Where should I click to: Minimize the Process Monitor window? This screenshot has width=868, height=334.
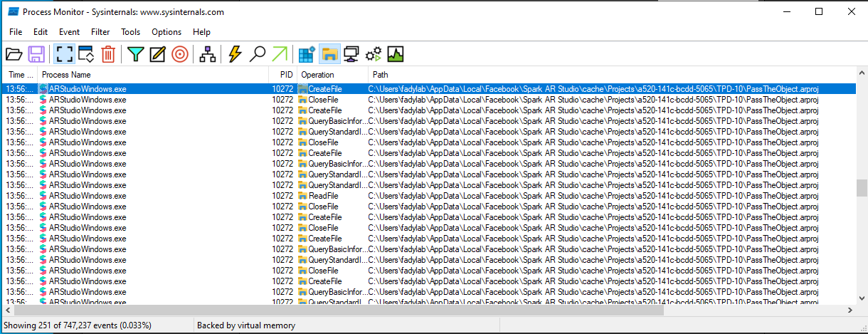tap(786, 11)
